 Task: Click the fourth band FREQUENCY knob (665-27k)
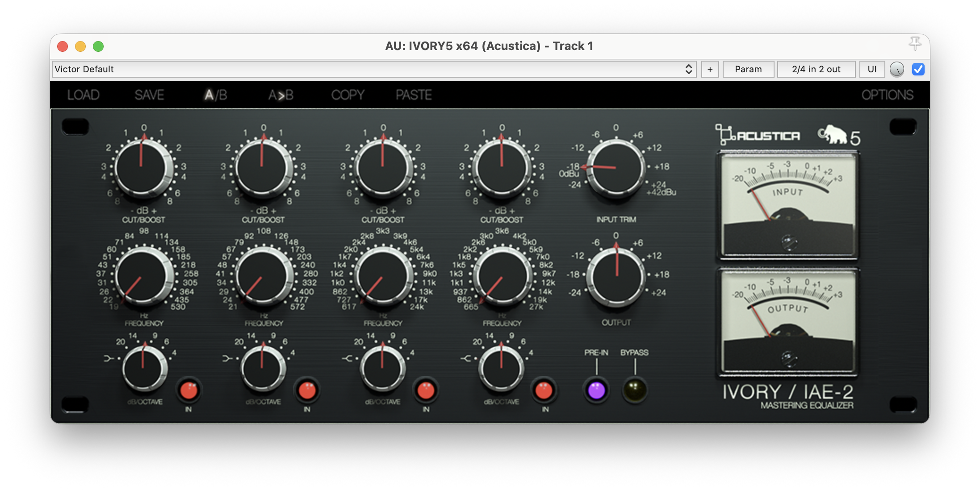pyautogui.click(x=502, y=277)
